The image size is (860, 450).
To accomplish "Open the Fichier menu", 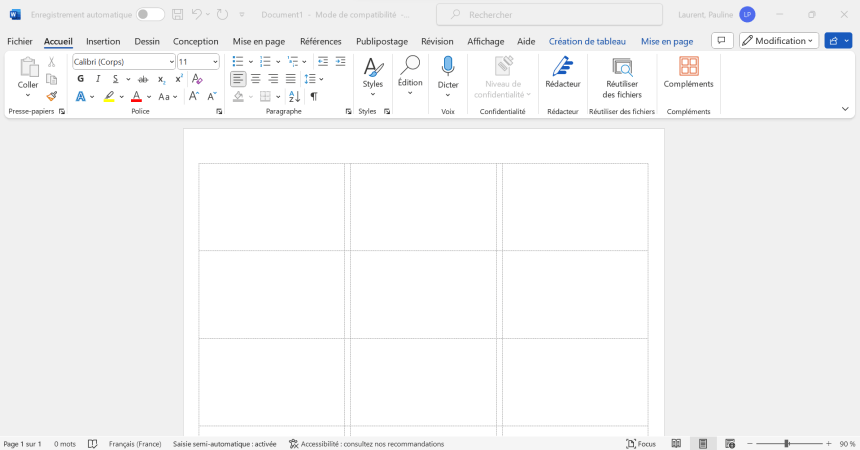I will point(20,41).
